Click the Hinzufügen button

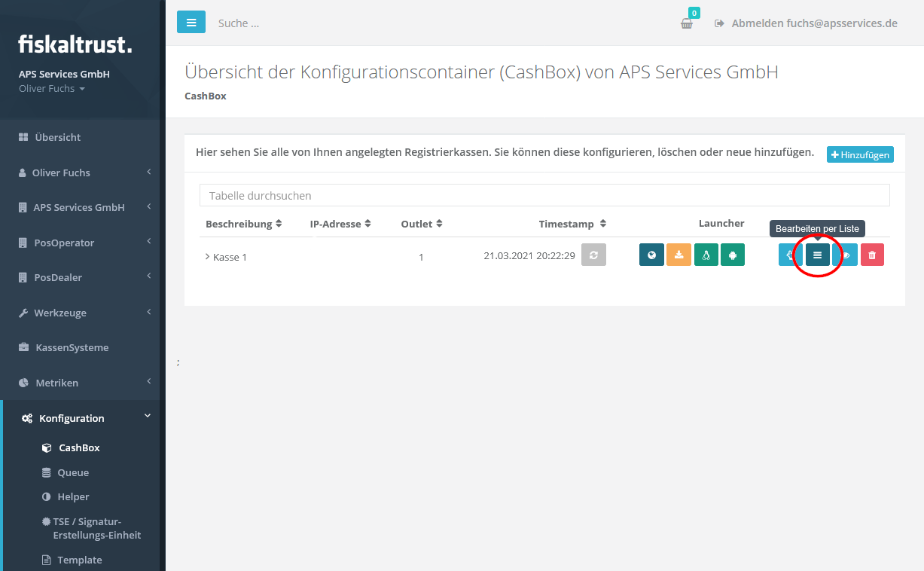point(860,155)
